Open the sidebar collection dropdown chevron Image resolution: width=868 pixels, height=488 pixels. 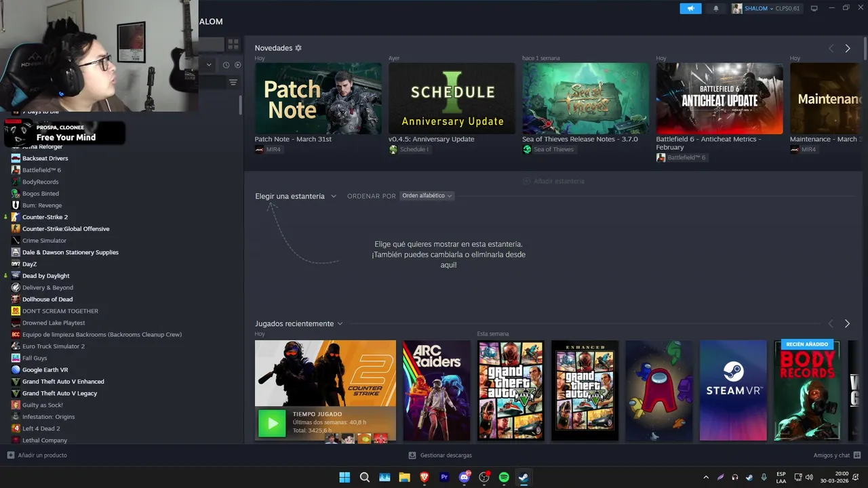[209, 65]
